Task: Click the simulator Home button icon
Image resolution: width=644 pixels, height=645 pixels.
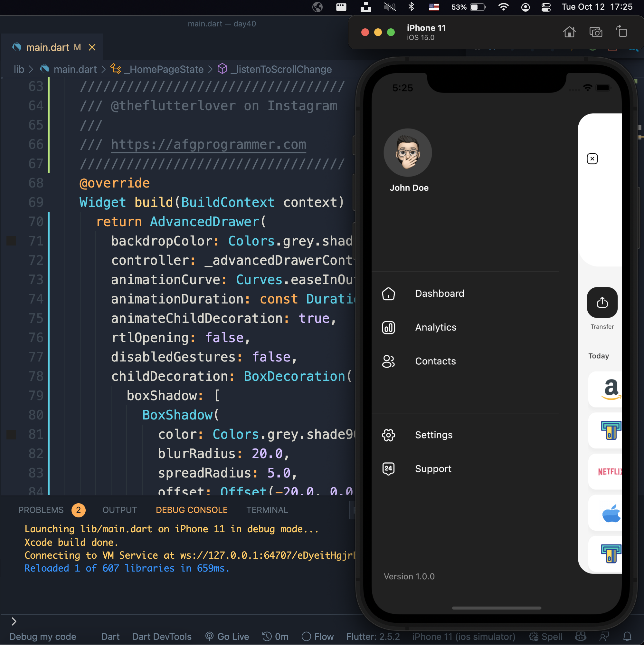Action: click(569, 32)
